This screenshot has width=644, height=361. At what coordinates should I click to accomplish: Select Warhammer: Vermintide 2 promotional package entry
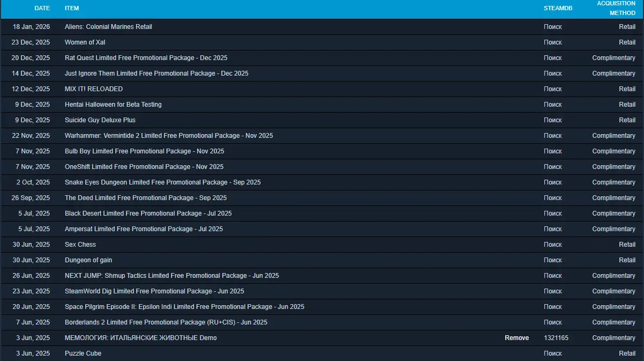(x=169, y=136)
